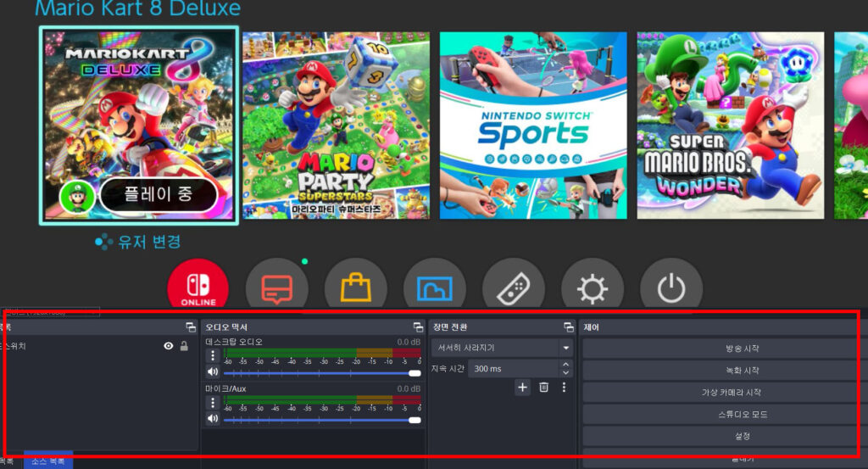Click the 데스크탑 오디오 level meter
868x469 pixels.
(322, 354)
